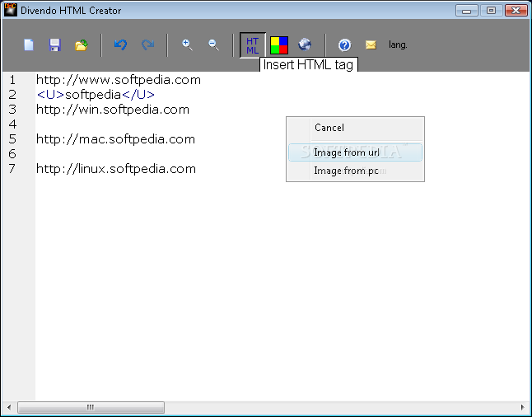The width and height of the screenshot is (532, 417).
Task: Open a file using the folder icon
Action: click(82, 45)
